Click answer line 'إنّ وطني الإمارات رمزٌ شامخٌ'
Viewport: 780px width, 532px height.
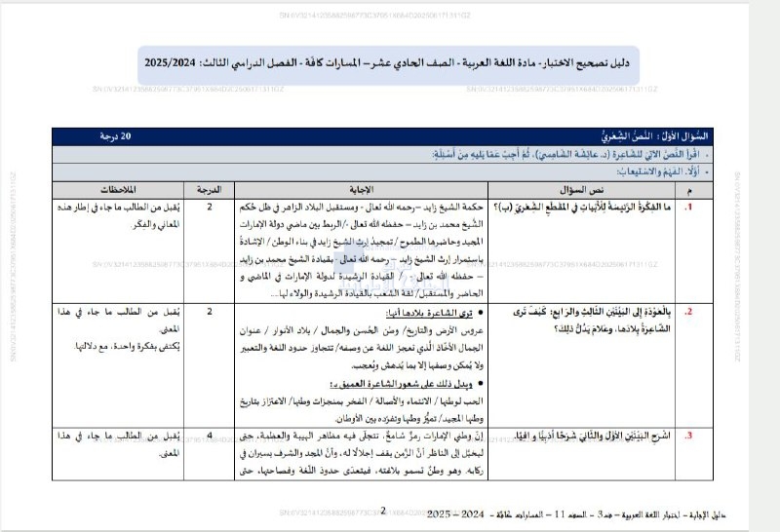click(361, 437)
